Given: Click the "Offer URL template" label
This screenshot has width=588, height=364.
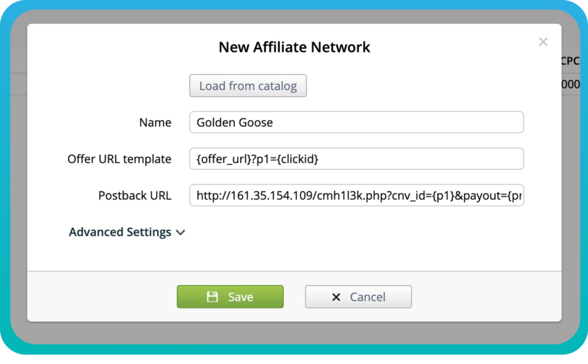Looking at the screenshot, I should click(x=119, y=159).
